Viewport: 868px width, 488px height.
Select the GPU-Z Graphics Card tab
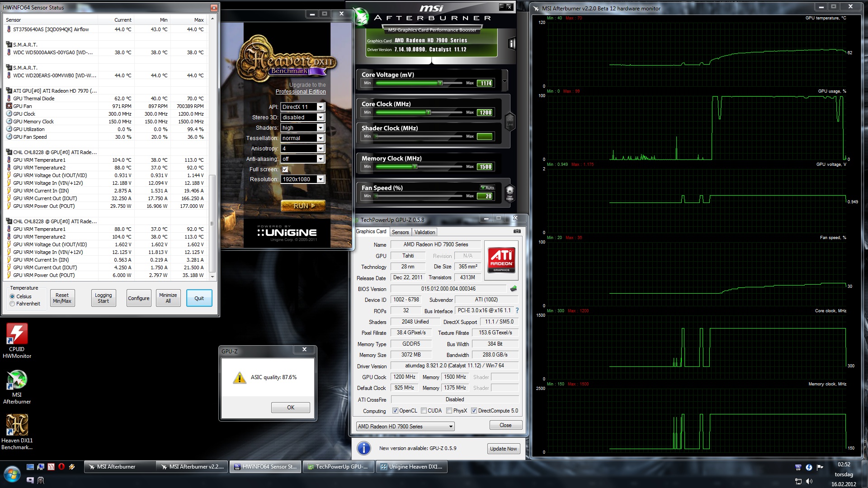[x=371, y=231]
